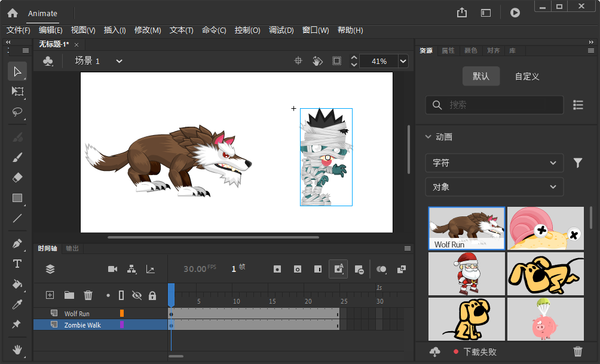Delete the selected layer via trash icon
600x364 pixels.
coord(88,295)
